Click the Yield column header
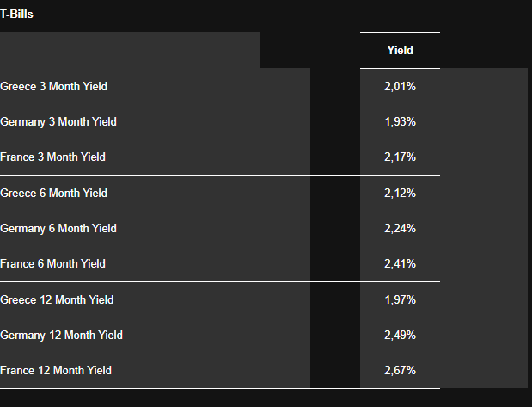532x407 pixels. click(400, 50)
